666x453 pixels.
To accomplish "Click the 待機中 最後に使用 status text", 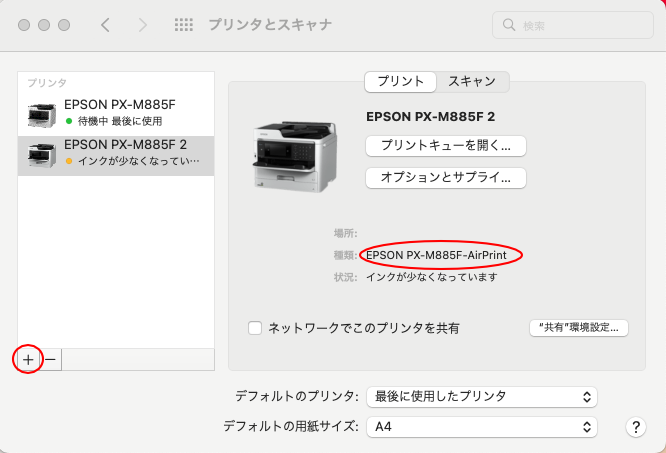I will click(120, 121).
